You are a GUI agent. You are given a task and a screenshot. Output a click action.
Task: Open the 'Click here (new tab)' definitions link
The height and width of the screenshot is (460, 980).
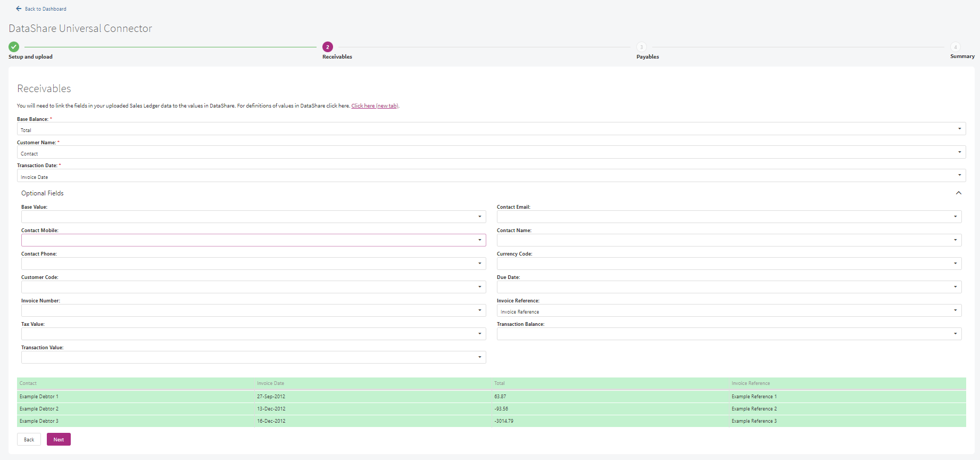click(x=375, y=106)
